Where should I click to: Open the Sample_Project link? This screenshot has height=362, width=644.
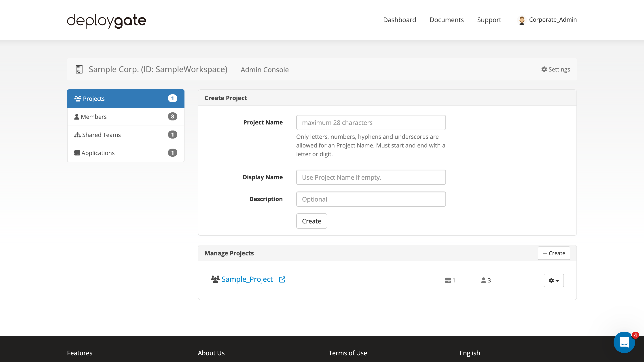(247, 279)
